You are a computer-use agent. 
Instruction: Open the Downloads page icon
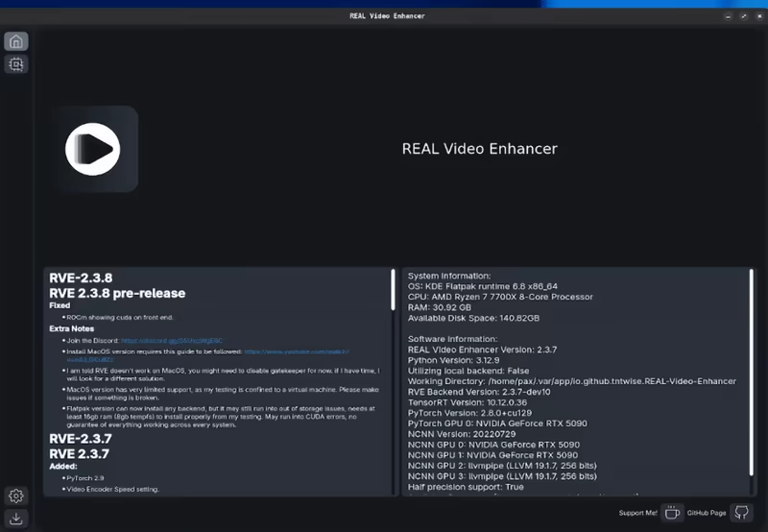coord(16,519)
